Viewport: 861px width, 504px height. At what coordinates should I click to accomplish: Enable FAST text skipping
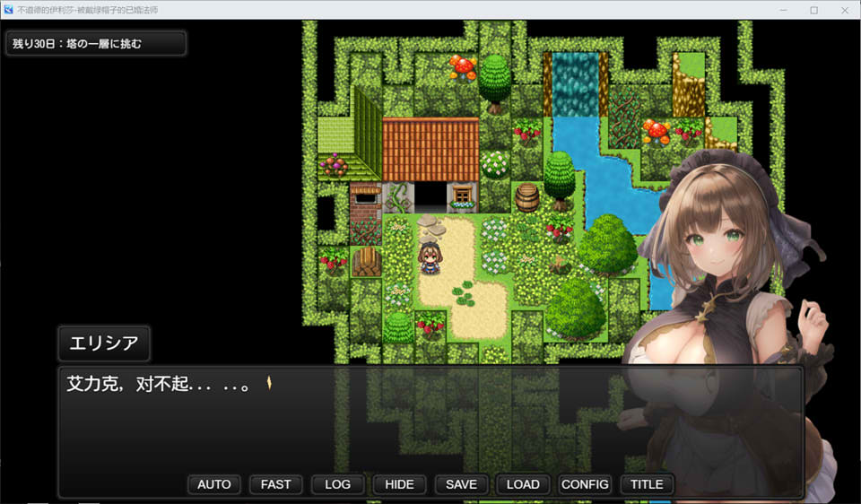[x=275, y=484]
